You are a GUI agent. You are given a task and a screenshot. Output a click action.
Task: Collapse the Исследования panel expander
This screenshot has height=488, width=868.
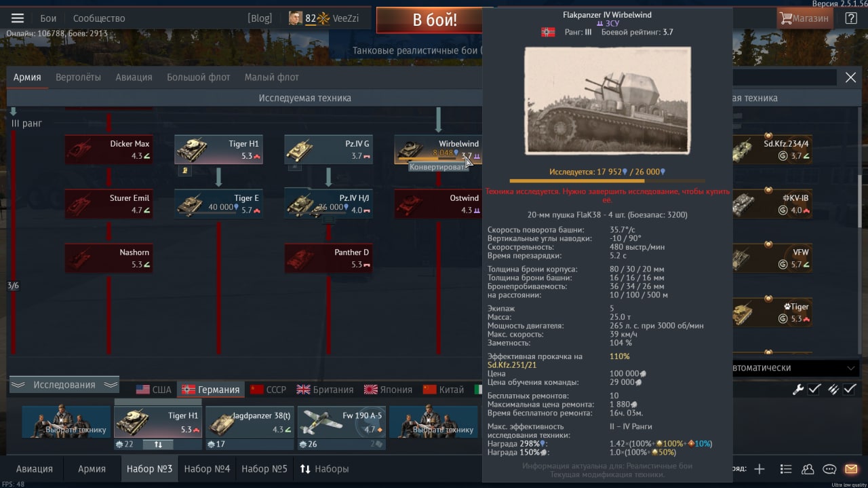pyautogui.click(x=64, y=385)
